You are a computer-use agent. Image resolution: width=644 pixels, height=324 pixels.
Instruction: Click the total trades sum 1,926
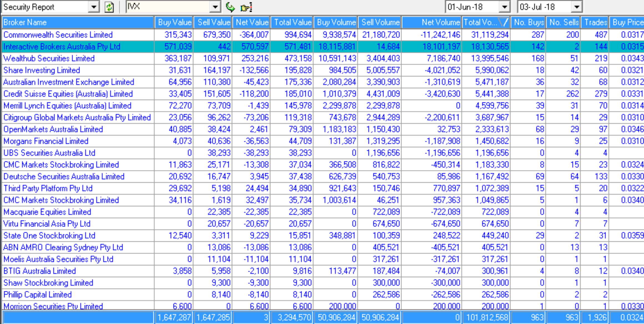597,318
